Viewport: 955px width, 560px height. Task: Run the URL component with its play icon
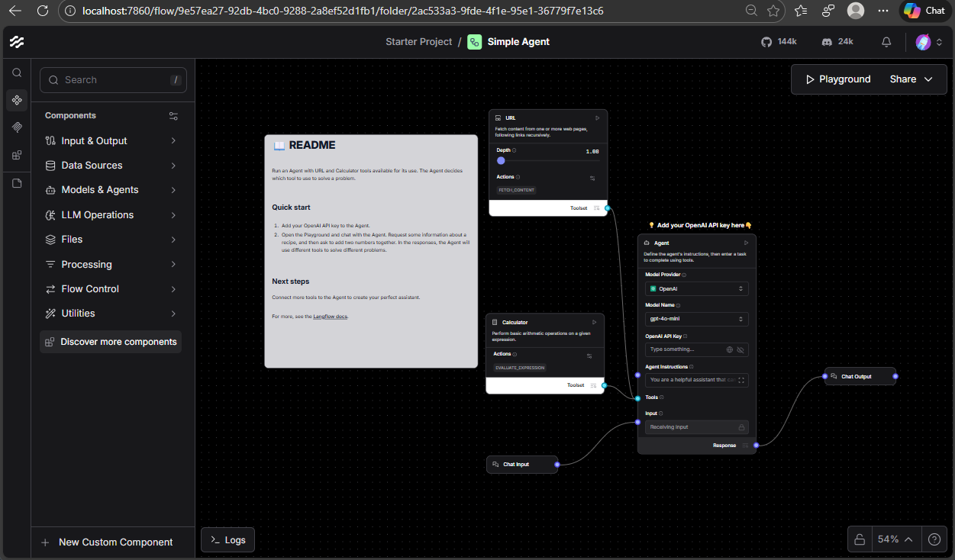click(597, 118)
